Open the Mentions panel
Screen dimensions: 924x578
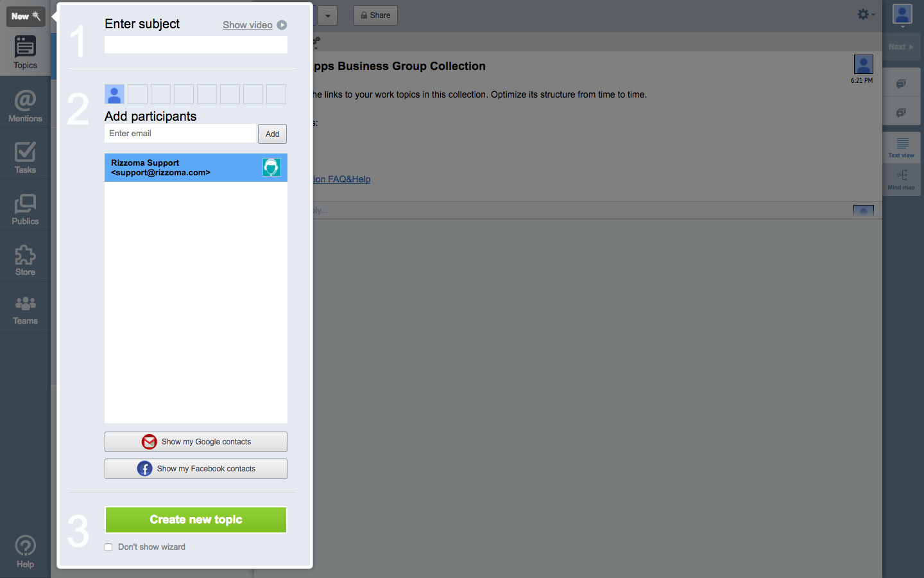coord(25,106)
